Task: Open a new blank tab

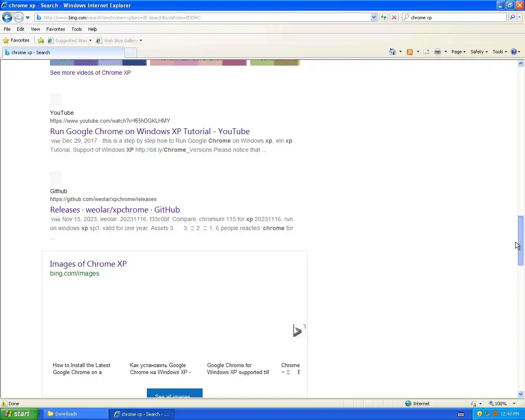Action: (130, 52)
